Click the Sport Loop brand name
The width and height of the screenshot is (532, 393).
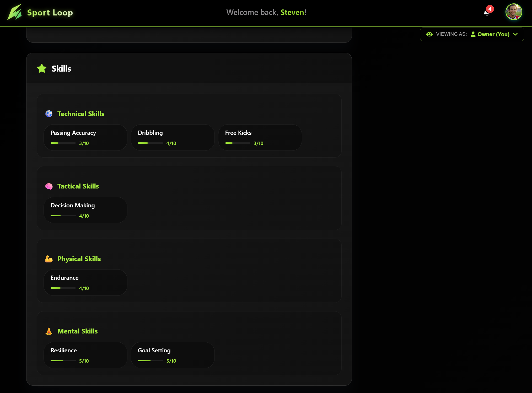[x=50, y=13]
